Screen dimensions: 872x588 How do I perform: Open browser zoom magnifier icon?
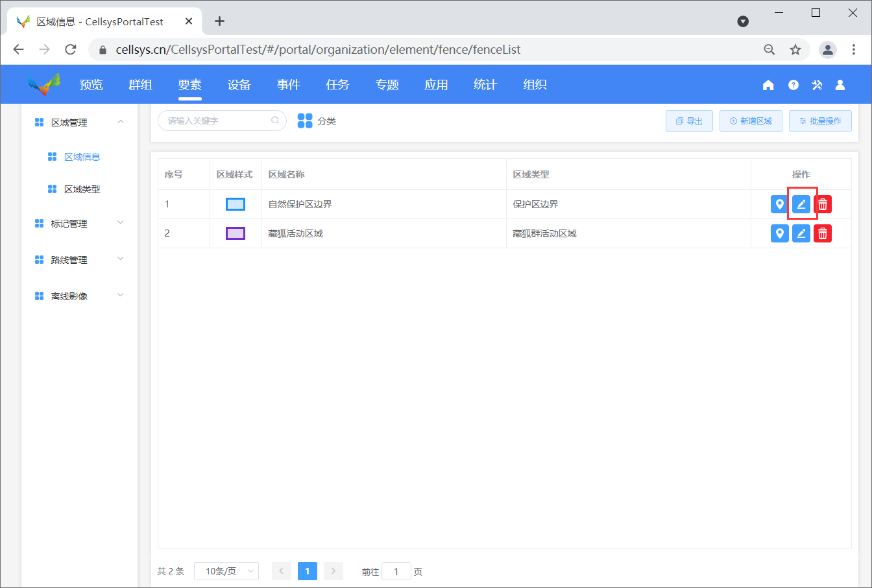(769, 49)
